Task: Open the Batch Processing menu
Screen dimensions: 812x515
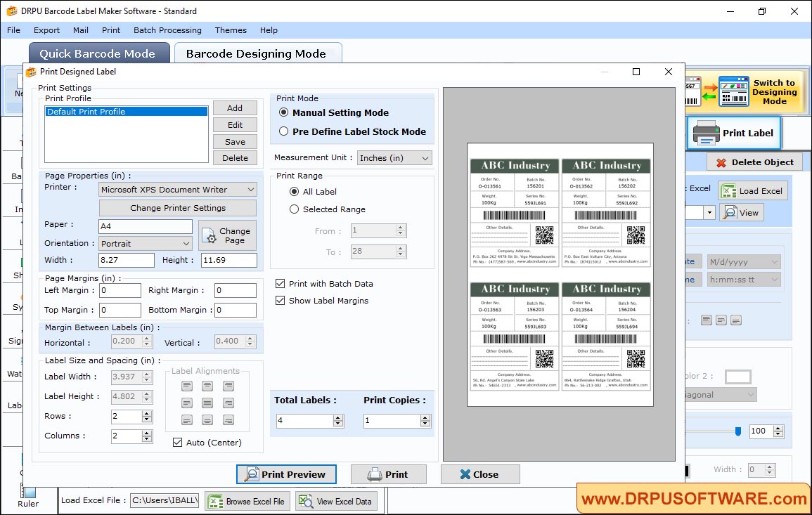Action: coord(167,30)
